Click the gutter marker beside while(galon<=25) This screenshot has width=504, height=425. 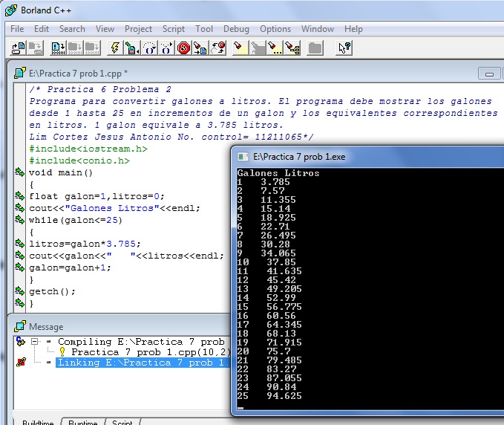tap(19, 220)
